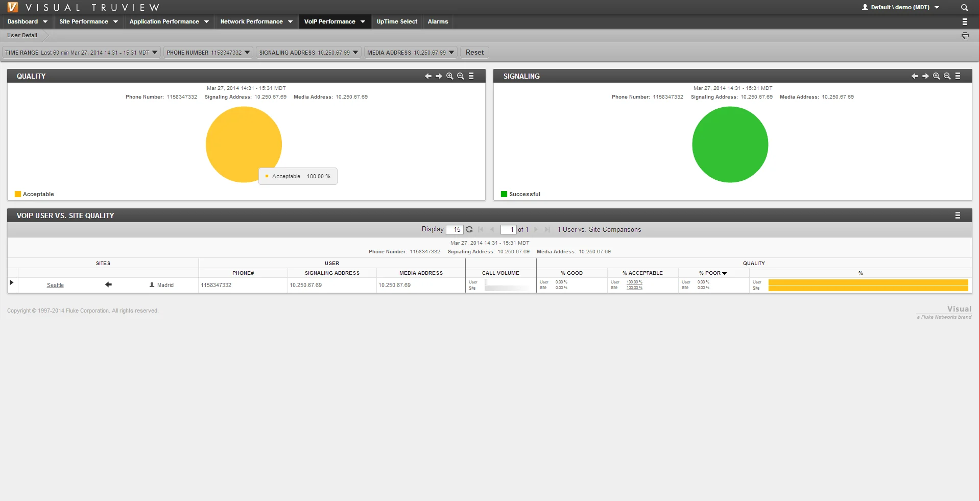Click the user yellow quality bar
The width and height of the screenshot is (980, 501).
pos(868,282)
